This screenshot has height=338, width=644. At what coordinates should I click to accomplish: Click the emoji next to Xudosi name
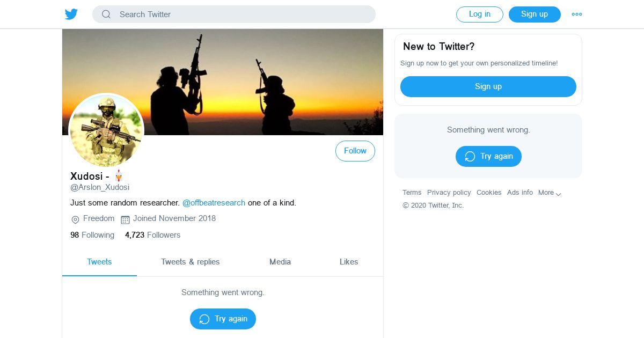(x=119, y=176)
